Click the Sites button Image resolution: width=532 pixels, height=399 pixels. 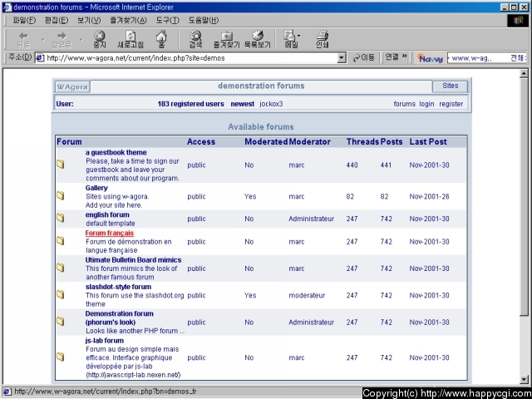click(x=450, y=86)
